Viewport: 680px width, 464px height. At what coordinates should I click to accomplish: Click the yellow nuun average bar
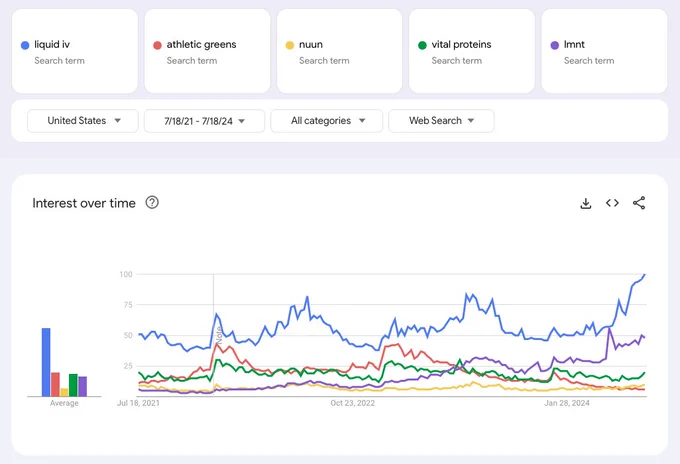64,392
